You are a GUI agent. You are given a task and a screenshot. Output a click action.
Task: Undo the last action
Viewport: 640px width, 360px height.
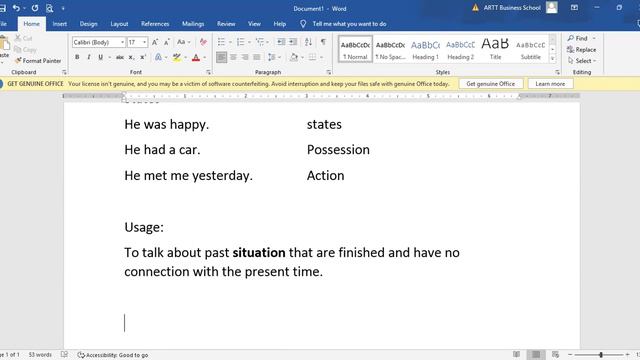tap(16, 8)
